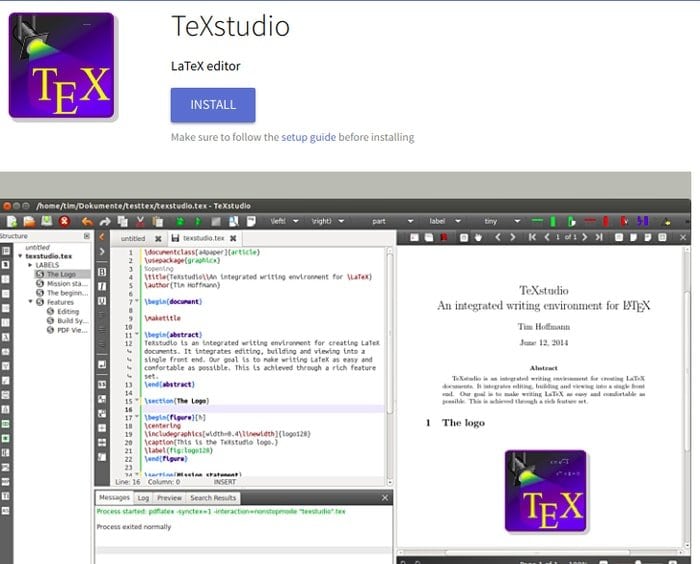Click the blue INSTALL button

click(x=213, y=105)
